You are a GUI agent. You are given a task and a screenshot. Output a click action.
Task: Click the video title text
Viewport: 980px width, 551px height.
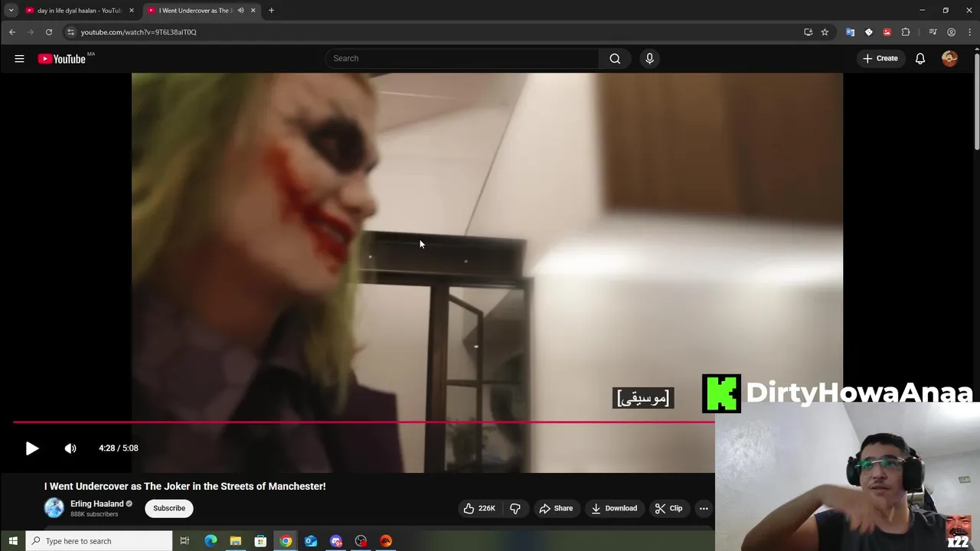coord(185,486)
